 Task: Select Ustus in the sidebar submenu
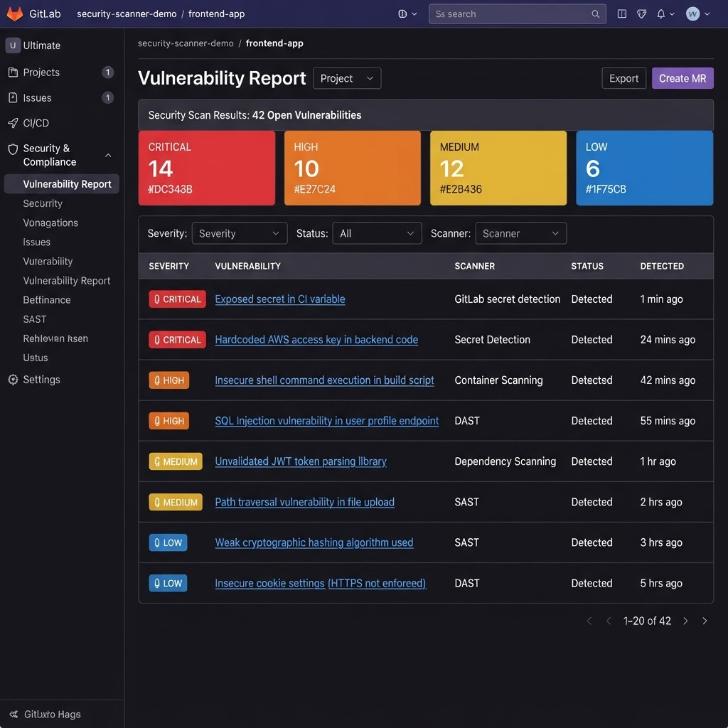tap(36, 358)
